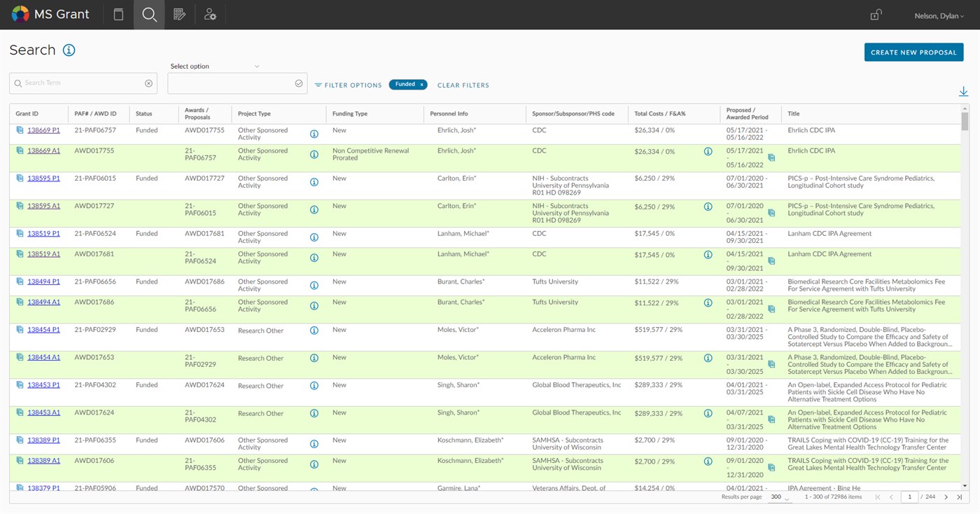Viewport: 980px width, 514px height.
Task: Show project type info for 138669 P1 row
Action: (314, 134)
